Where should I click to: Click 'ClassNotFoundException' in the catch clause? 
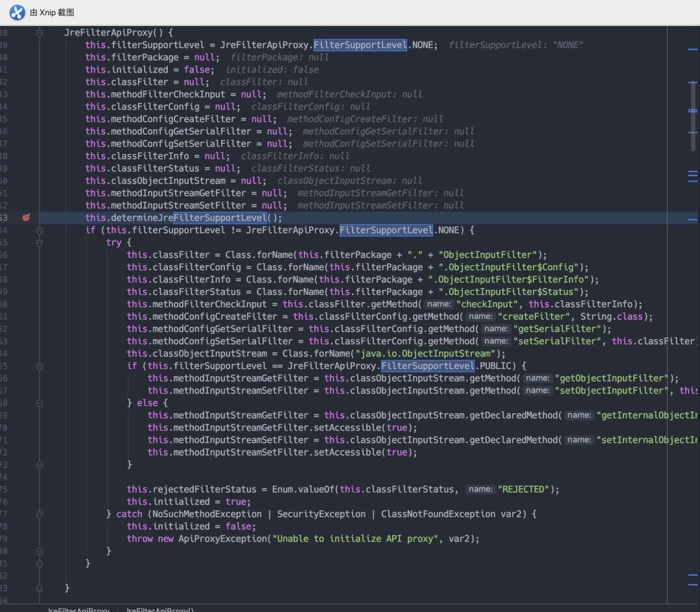coord(438,514)
